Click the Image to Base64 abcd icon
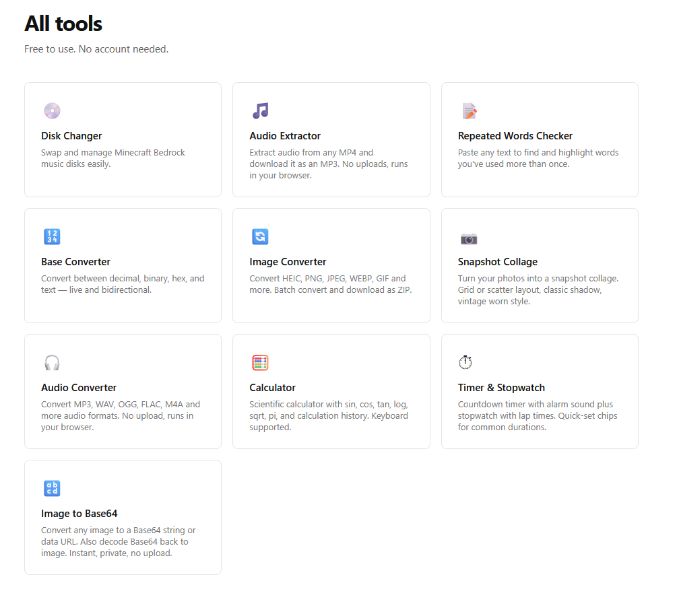The height and width of the screenshot is (616, 677). 53,489
